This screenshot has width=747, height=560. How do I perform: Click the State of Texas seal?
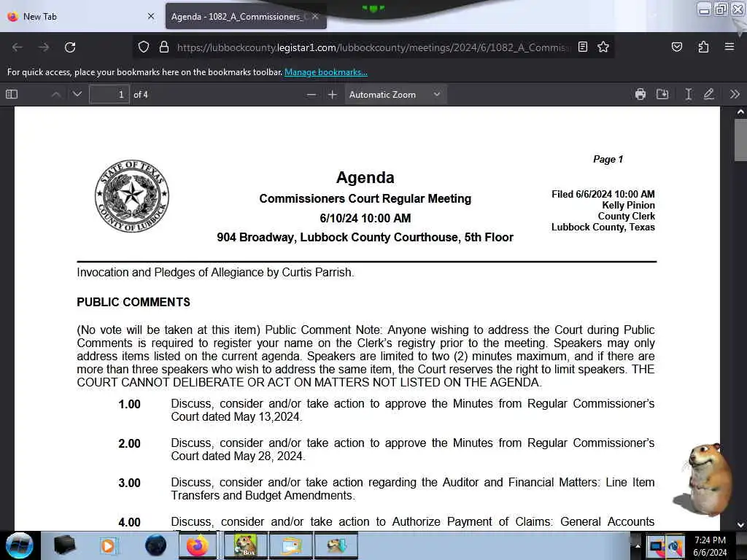coord(132,195)
